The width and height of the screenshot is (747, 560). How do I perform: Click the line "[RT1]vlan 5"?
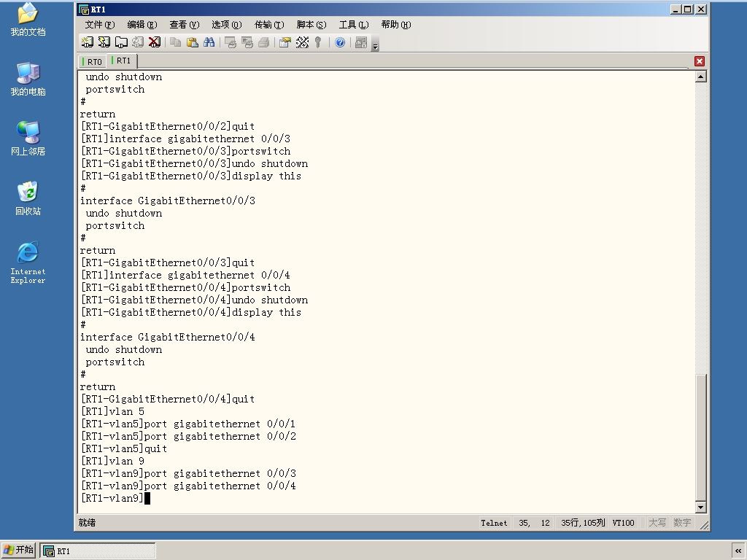tap(112, 411)
